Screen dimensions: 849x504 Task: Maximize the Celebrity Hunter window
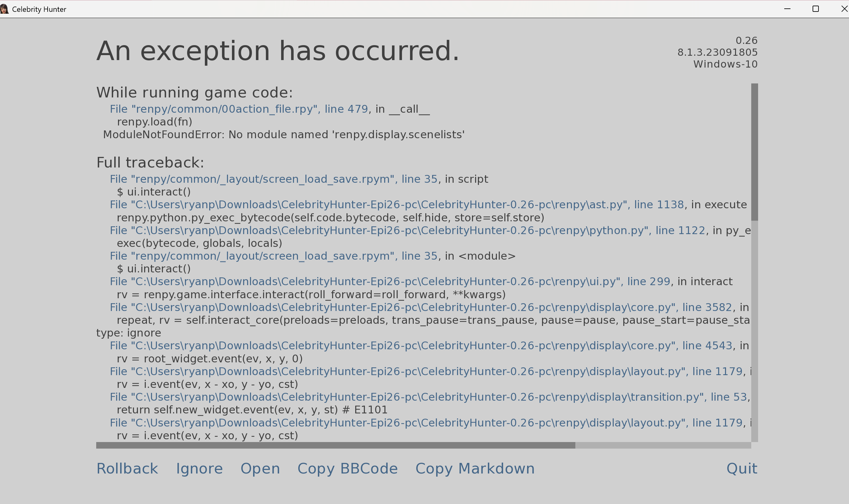pos(815,9)
